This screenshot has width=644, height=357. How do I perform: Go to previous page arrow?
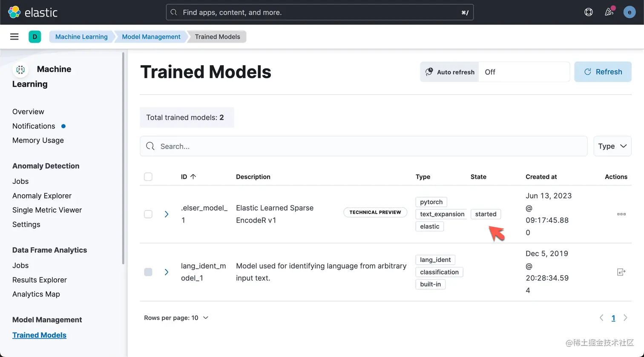[601, 318]
